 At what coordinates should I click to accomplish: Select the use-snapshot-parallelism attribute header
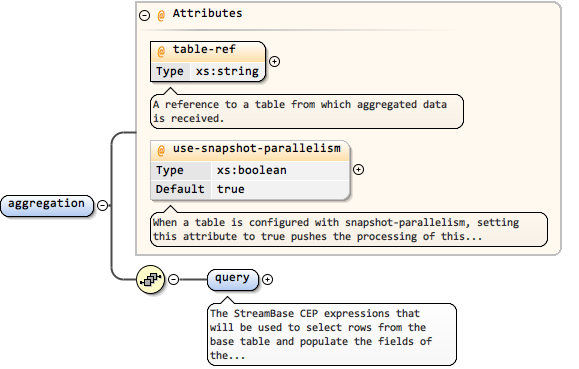250,151
